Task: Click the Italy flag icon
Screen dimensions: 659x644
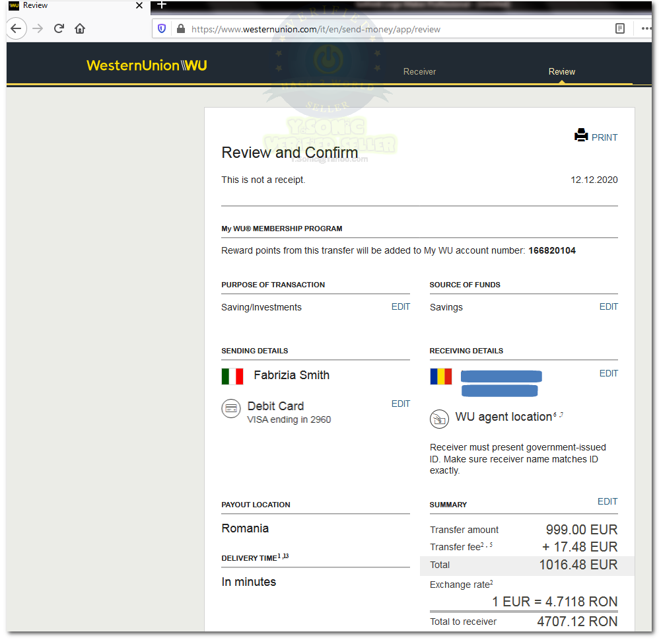Action: tap(232, 376)
